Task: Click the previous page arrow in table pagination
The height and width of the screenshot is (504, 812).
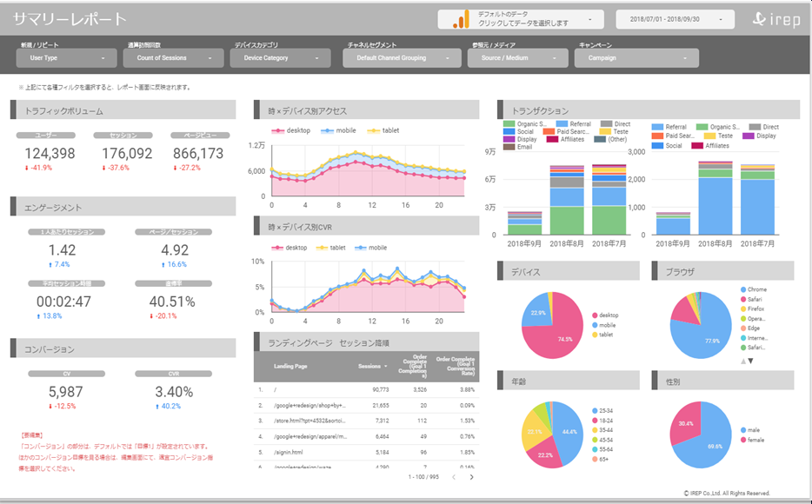Action: pyautogui.click(x=453, y=477)
